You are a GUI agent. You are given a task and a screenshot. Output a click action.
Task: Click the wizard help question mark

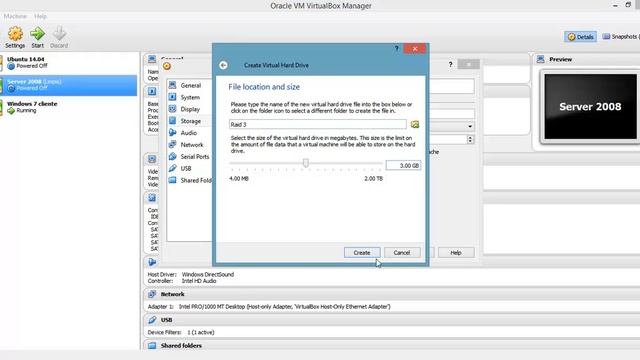pyautogui.click(x=396, y=49)
